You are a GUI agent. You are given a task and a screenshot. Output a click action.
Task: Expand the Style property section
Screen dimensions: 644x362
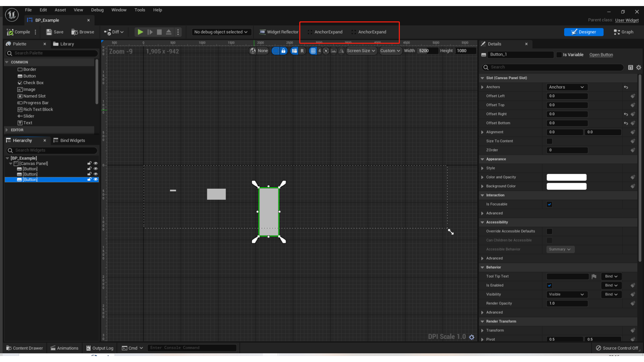[x=482, y=168]
